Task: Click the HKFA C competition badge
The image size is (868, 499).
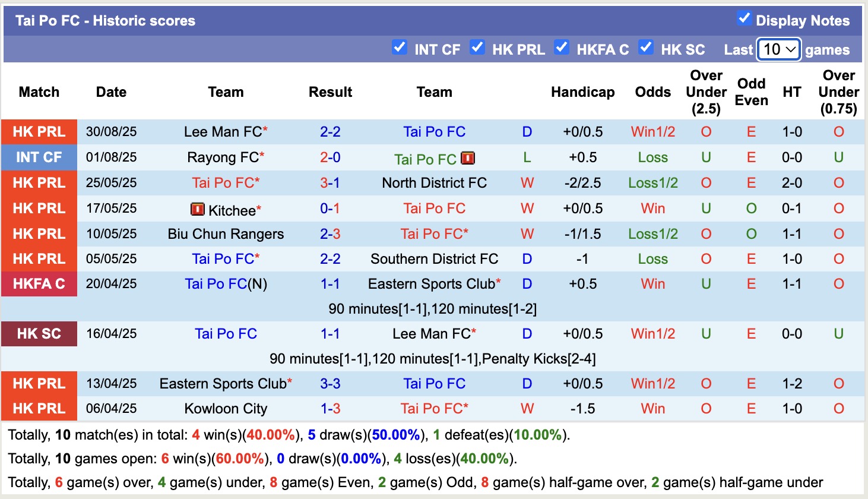Action: 39,284
